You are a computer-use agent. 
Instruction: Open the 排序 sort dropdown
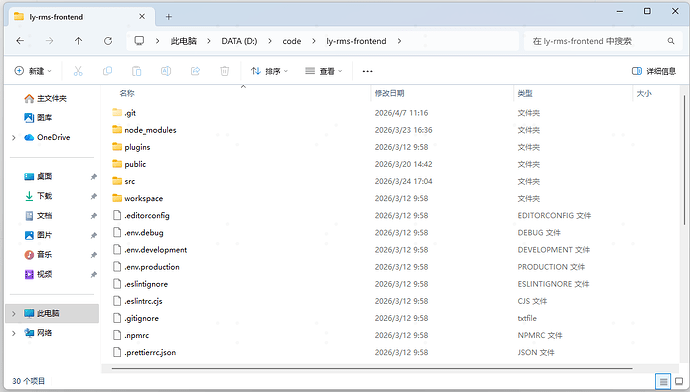coord(269,71)
